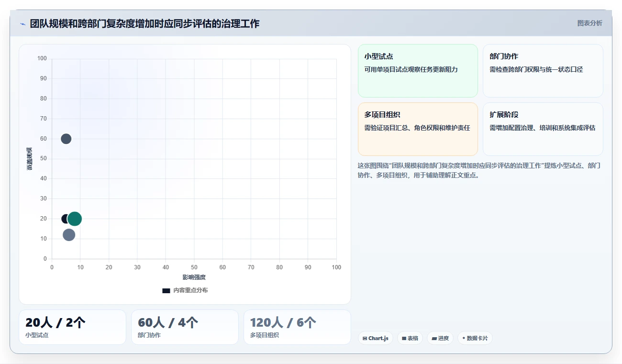Select the 进度 tag chip
This screenshot has width=622, height=364.
tap(440, 338)
